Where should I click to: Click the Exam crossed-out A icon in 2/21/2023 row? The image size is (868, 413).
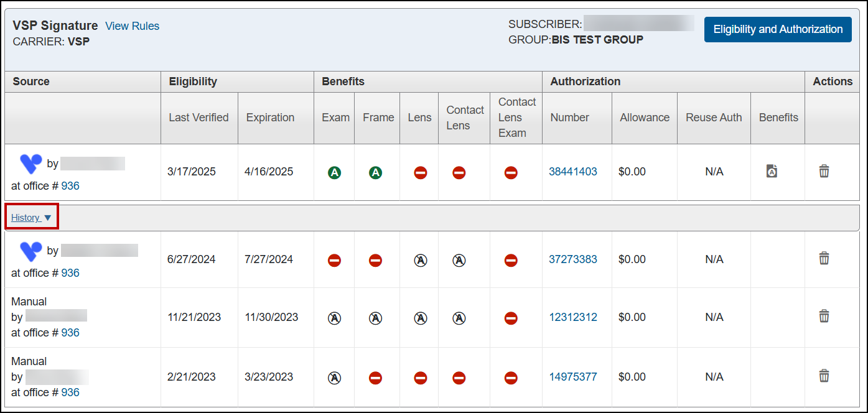coord(334,378)
